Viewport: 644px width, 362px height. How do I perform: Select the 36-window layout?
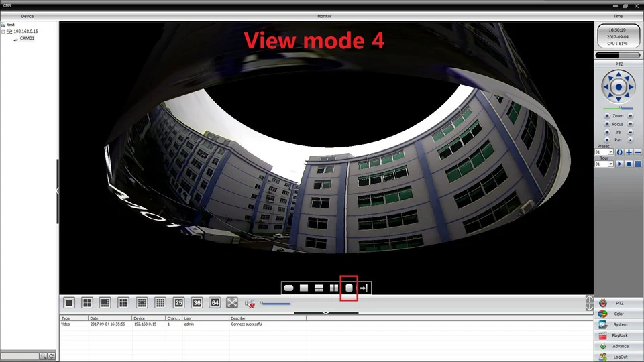coord(197,303)
